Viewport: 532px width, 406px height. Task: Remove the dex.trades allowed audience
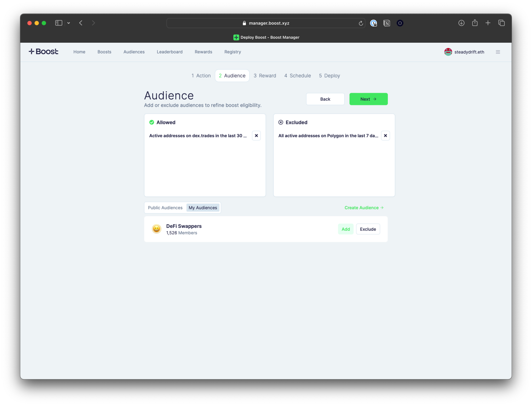click(256, 135)
